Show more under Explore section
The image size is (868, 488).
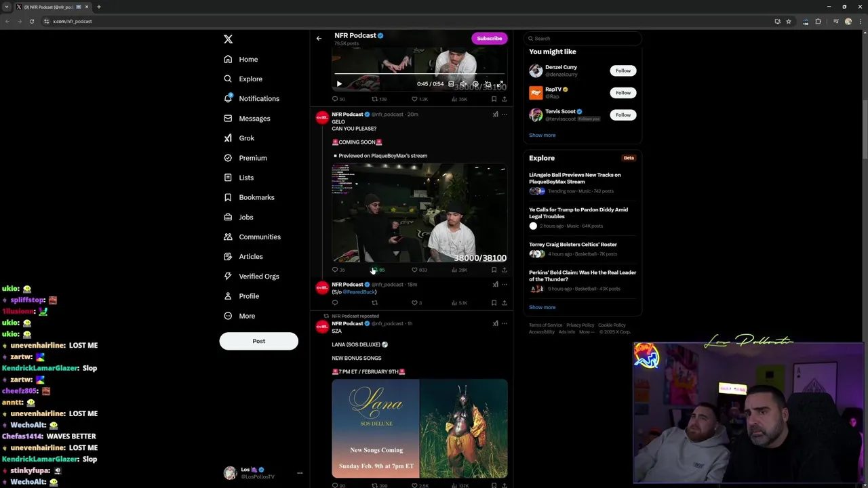pyautogui.click(x=542, y=307)
